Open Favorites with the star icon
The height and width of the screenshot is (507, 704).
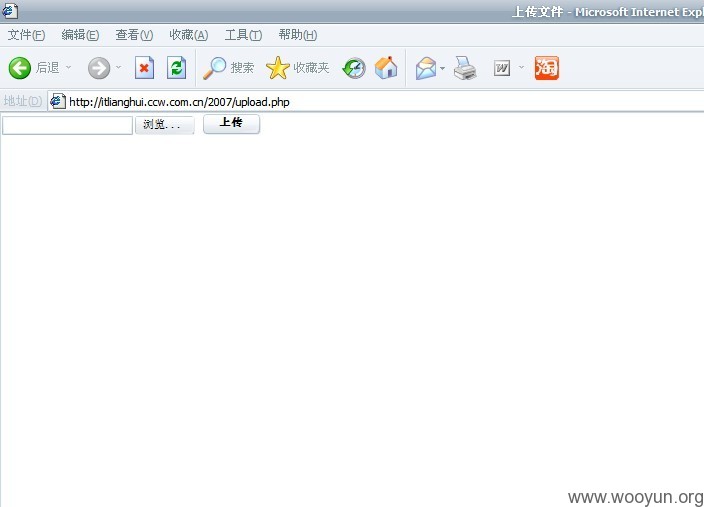pos(277,68)
